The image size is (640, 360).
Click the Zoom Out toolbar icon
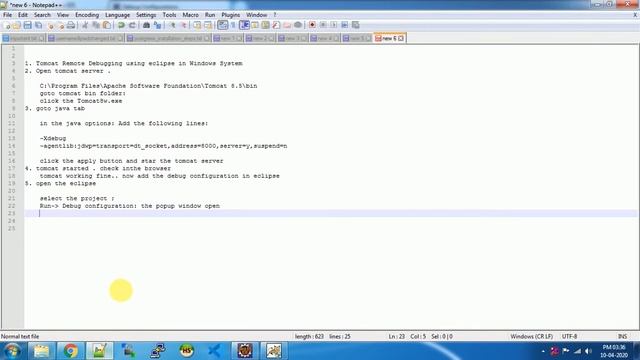click(x=184, y=25)
